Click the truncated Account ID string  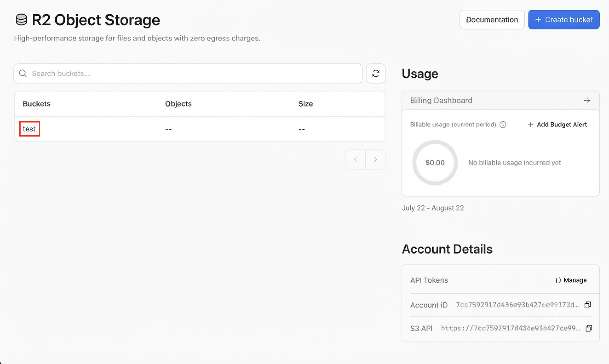517,305
